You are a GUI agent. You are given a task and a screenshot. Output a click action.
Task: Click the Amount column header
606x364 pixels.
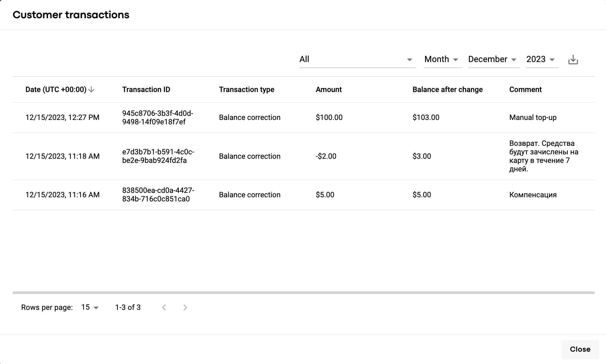click(x=329, y=90)
